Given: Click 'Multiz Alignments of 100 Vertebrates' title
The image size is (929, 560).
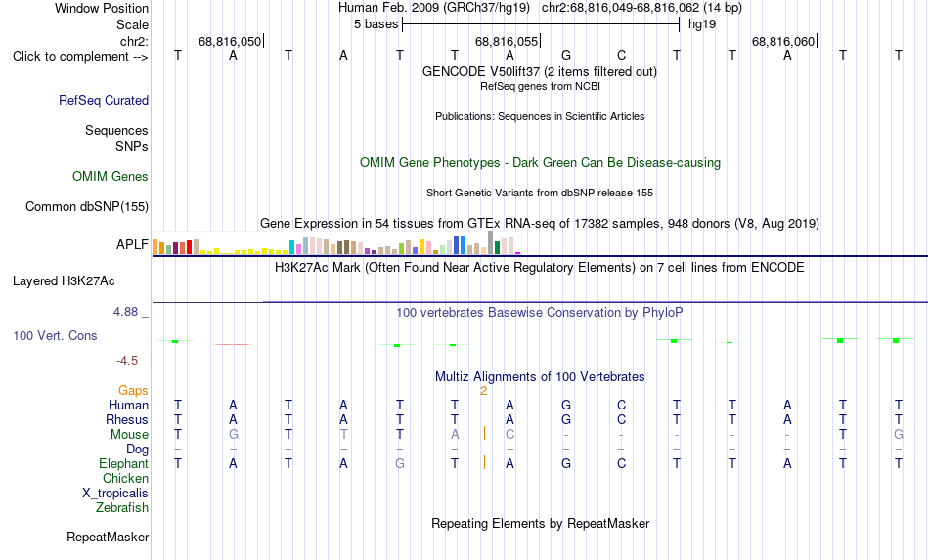Looking at the screenshot, I should point(540,376).
